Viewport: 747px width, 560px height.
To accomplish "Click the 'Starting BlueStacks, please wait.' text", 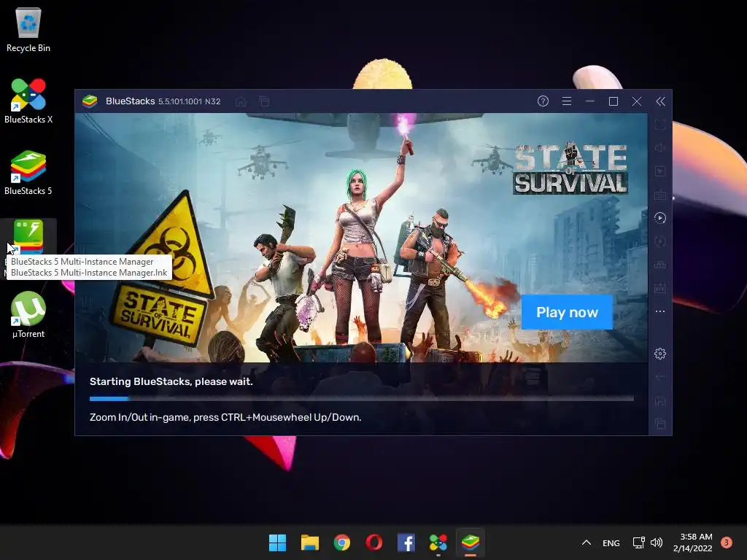I will pos(171,381).
